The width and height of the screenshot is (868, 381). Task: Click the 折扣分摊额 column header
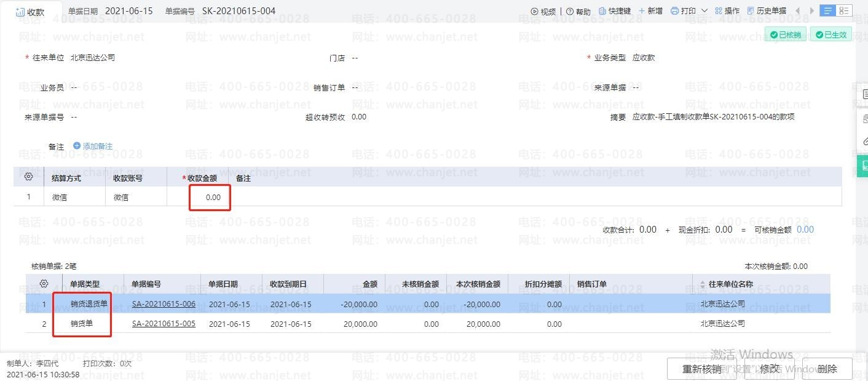tap(543, 284)
